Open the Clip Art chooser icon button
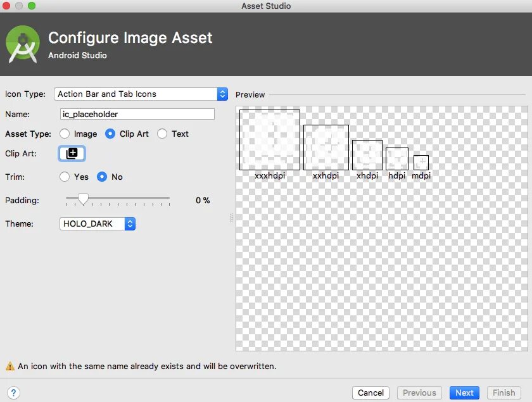532x402 pixels. (x=72, y=153)
